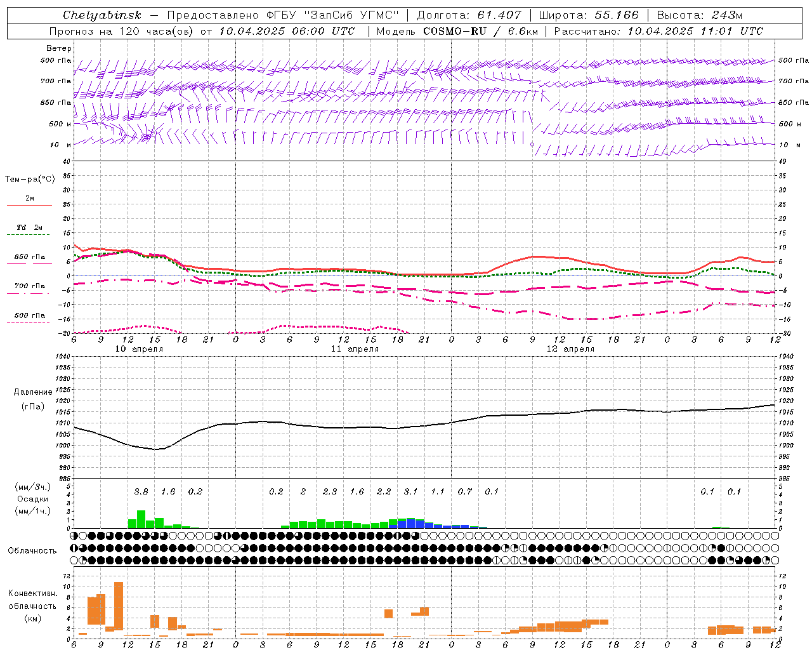Viewport: 812px width, 650px height.
Task: Click the 10 апреля date label
Action: (139, 349)
